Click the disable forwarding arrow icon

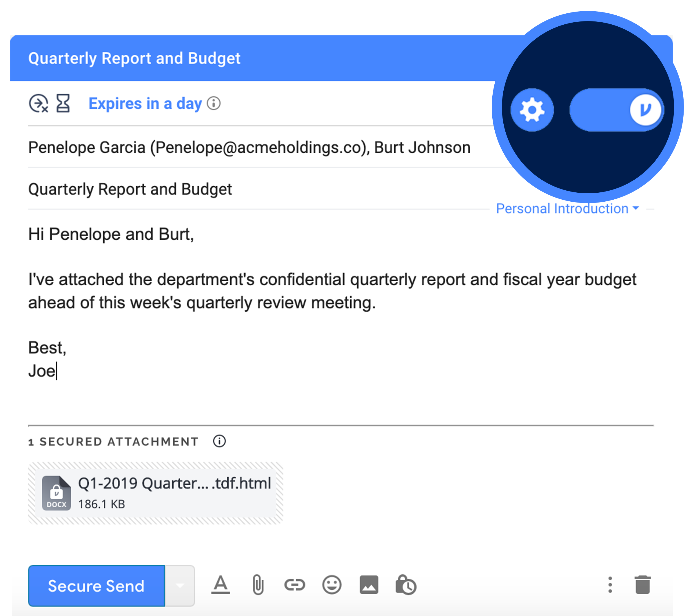pyautogui.click(x=38, y=103)
